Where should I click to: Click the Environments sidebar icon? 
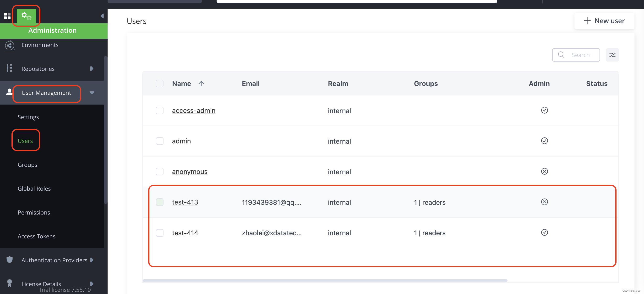(x=10, y=45)
